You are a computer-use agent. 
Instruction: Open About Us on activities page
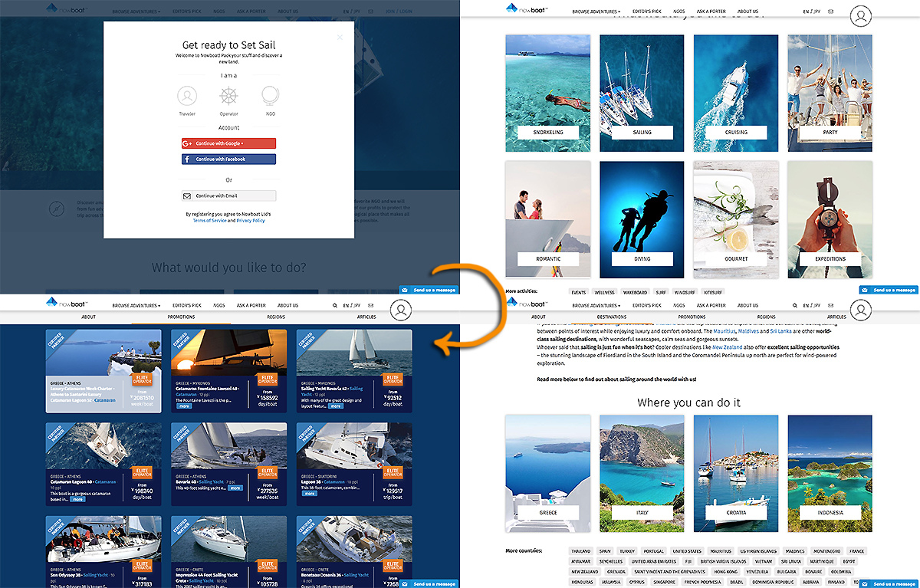coord(747,12)
